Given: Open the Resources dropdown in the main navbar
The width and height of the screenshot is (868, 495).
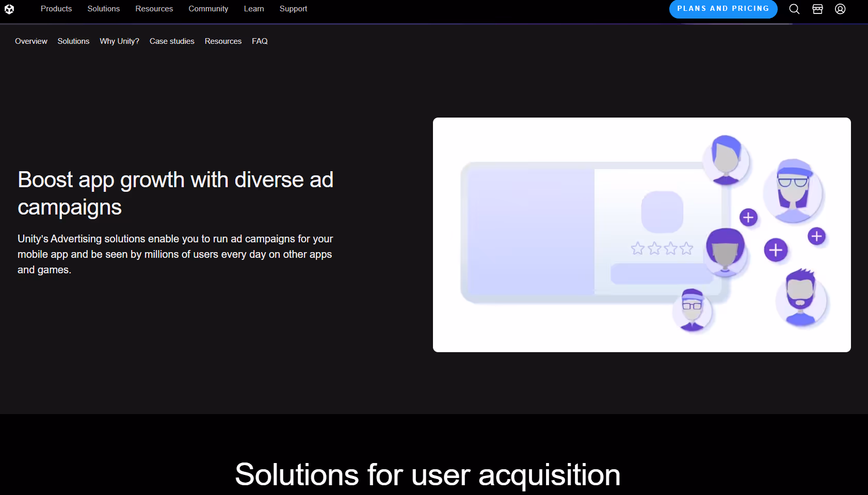Looking at the screenshot, I should coord(154,9).
